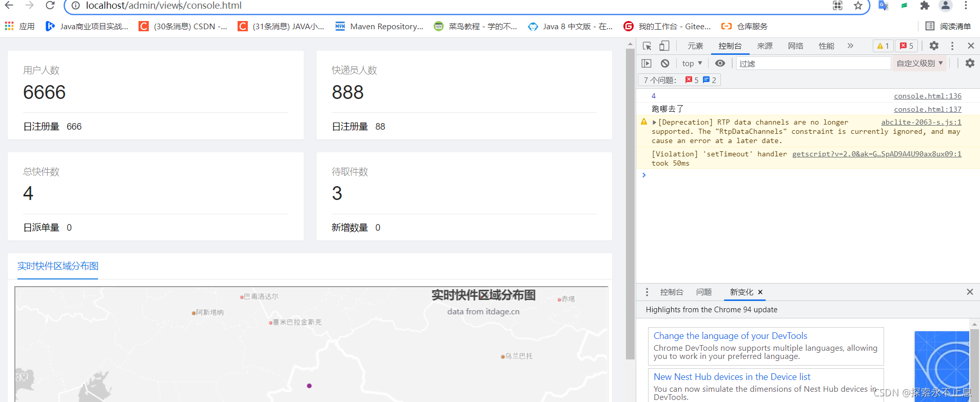Activate the DevTools inspect element picker
This screenshot has height=402, width=980.
coord(647,46)
